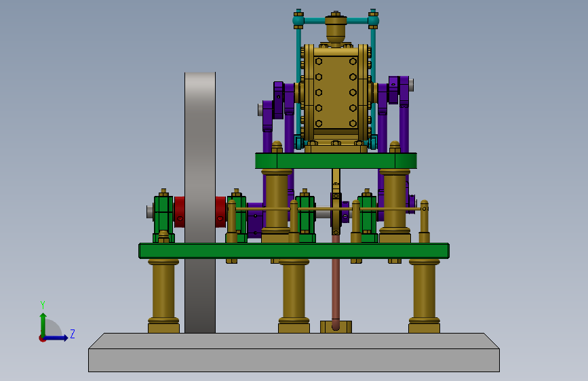
Task: Select the brass cylinder block with bolt circles
Action: point(336,93)
